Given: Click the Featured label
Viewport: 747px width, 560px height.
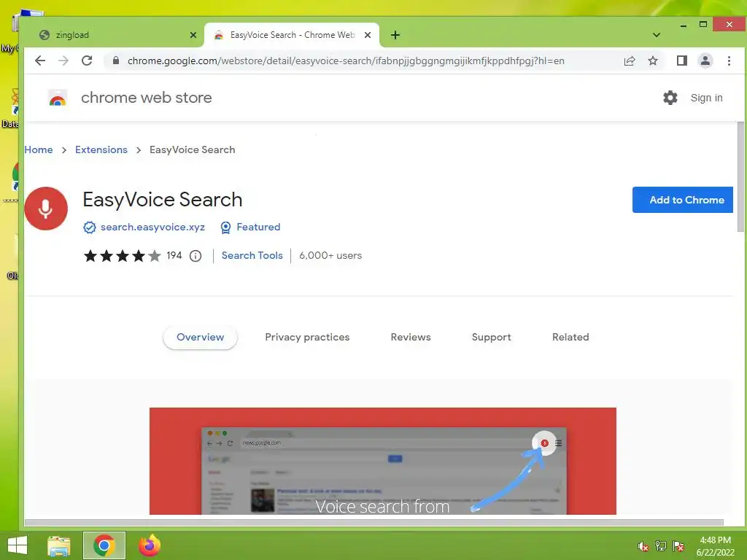Looking at the screenshot, I should [258, 227].
